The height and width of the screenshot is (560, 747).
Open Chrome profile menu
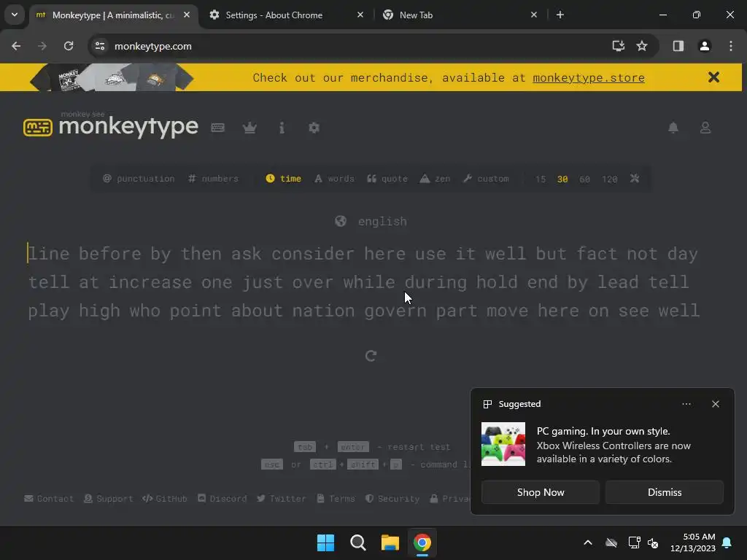(x=705, y=46)
